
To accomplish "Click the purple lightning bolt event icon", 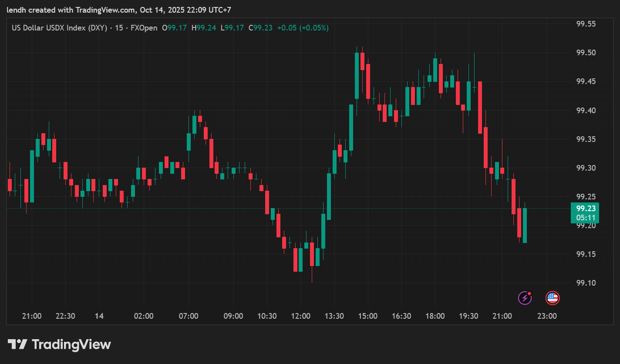I will coord(525,298).
